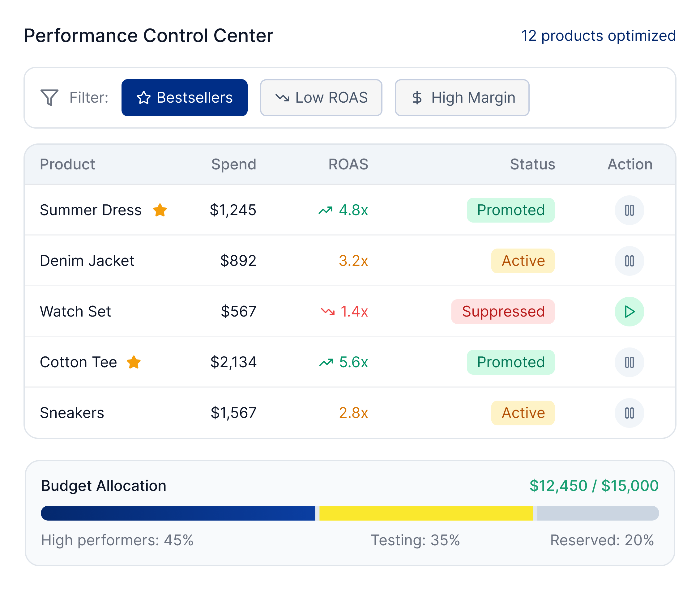The image size is (700, 596).
Task: Enable the High Margin filter
Action: tap(462, 98)
